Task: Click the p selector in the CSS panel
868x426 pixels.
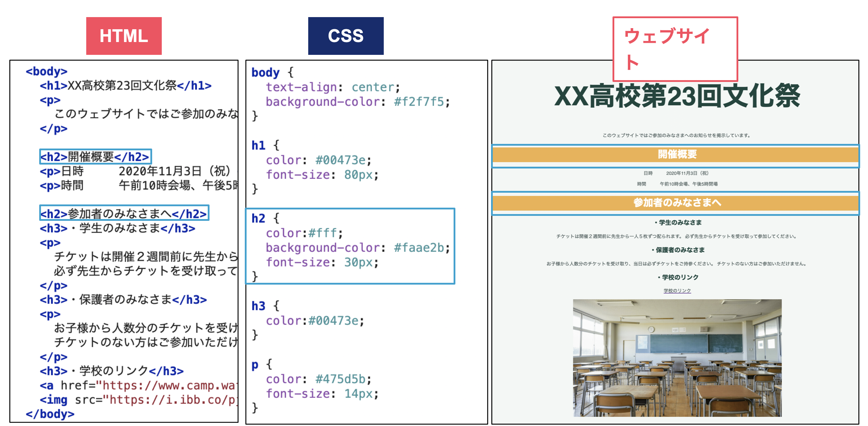Action: click(x=255, y=365)
